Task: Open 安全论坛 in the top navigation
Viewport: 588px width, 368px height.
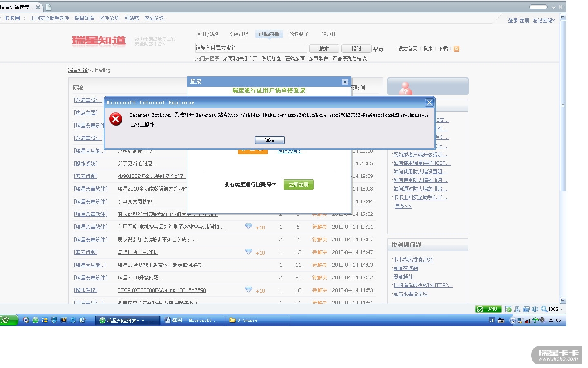Action: 154,18
